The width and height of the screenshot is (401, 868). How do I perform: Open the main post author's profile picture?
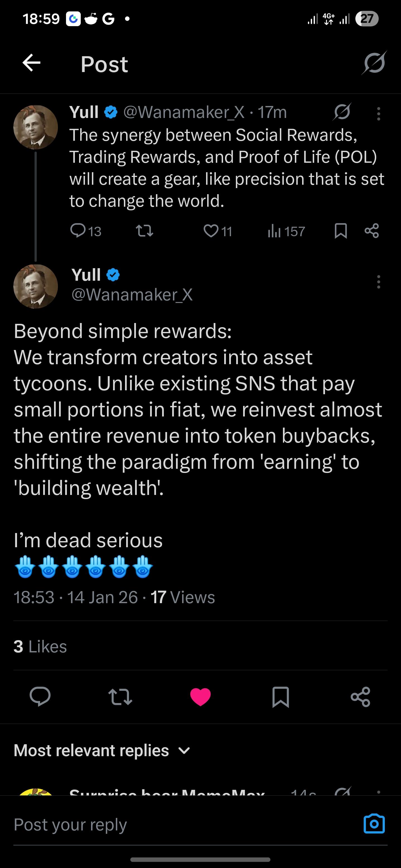click(35, 287)
